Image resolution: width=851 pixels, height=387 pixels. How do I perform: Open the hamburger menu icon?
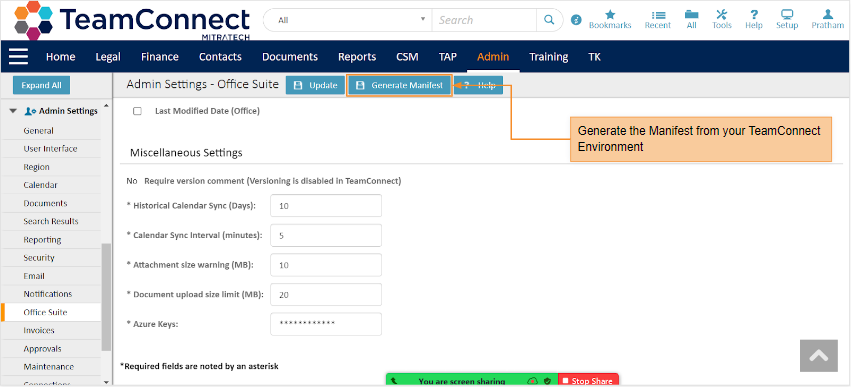click(x=18, y=56)
